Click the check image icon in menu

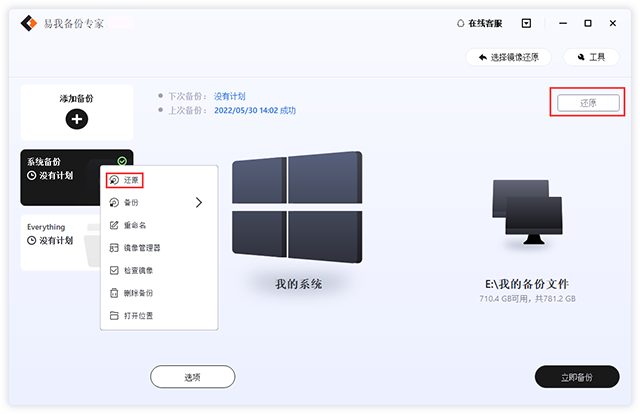click(x=114, y=270)
